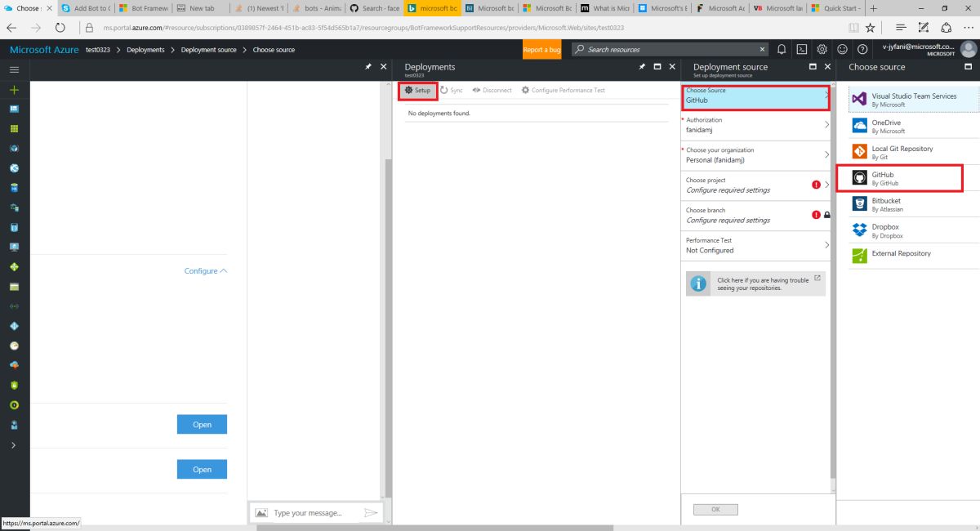Click trouble seeing your repositories info box
The image size is (980, 531).
(755, 283)
